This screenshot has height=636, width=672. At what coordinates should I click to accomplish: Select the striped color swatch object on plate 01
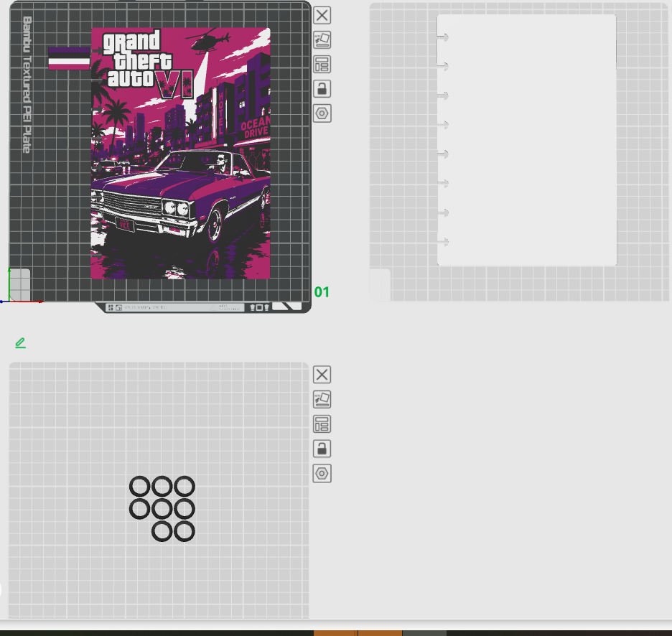pos(69,58)
